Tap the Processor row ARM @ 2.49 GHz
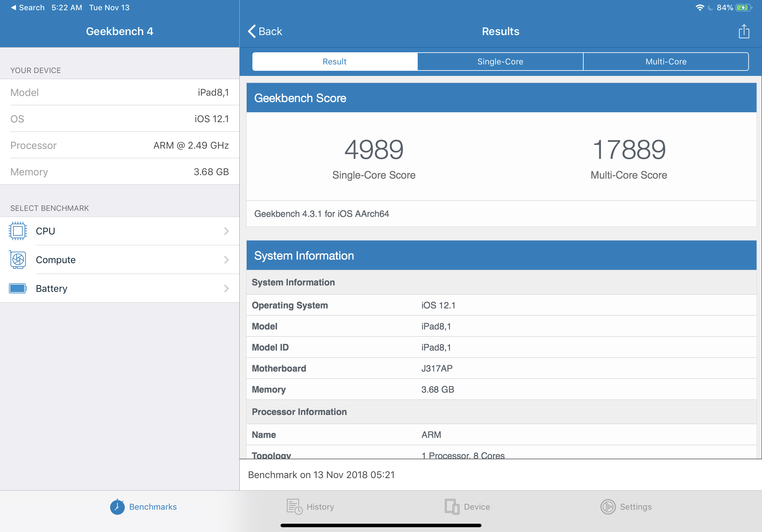The image size is (762, 532). coord(119,145)
